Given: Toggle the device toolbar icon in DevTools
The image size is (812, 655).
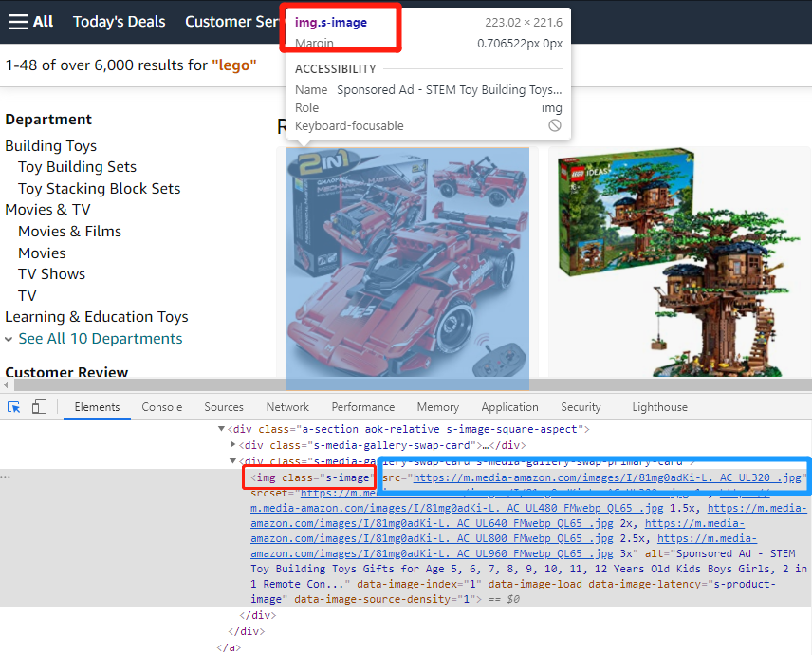Looking at the screenshot, I should pos(39,407).
